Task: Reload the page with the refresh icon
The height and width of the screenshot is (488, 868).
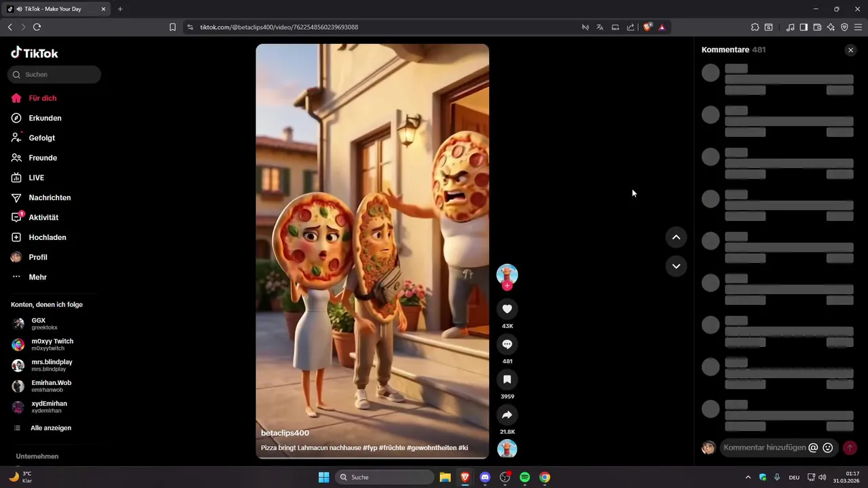Action: click(x=37, y=27)
